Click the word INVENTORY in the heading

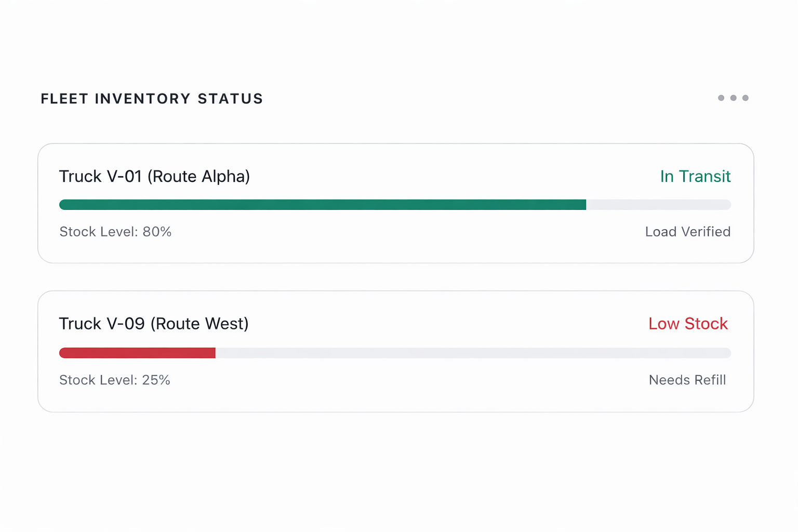pyautogui.click(x=143, y=99)
